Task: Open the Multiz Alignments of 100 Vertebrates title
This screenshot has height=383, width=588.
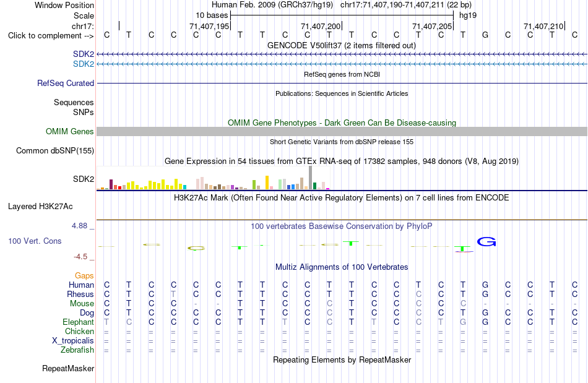Action: [x=342, y=267]
